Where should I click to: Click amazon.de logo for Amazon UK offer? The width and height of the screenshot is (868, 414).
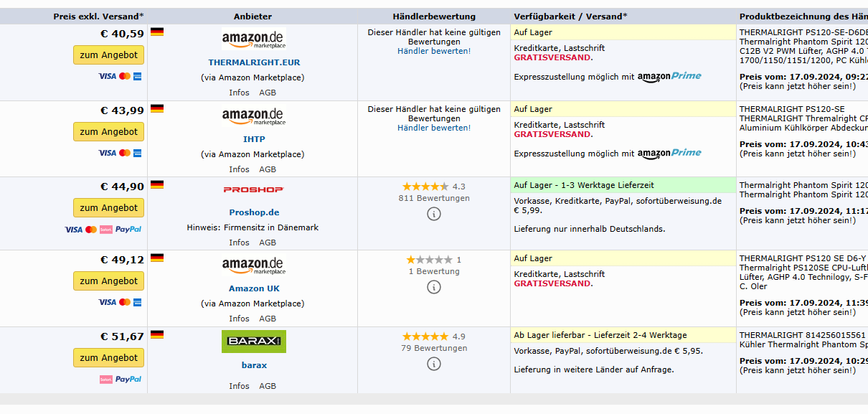pos(253,266)
